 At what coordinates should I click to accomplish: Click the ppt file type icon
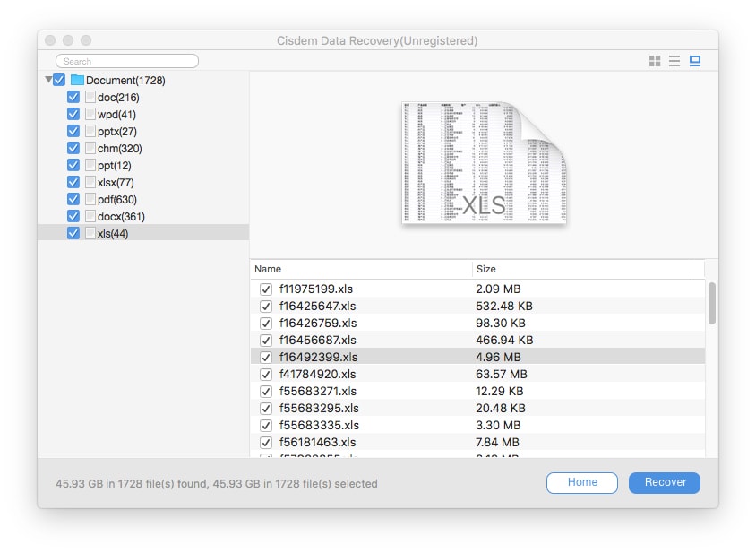(x=90, y=165)
